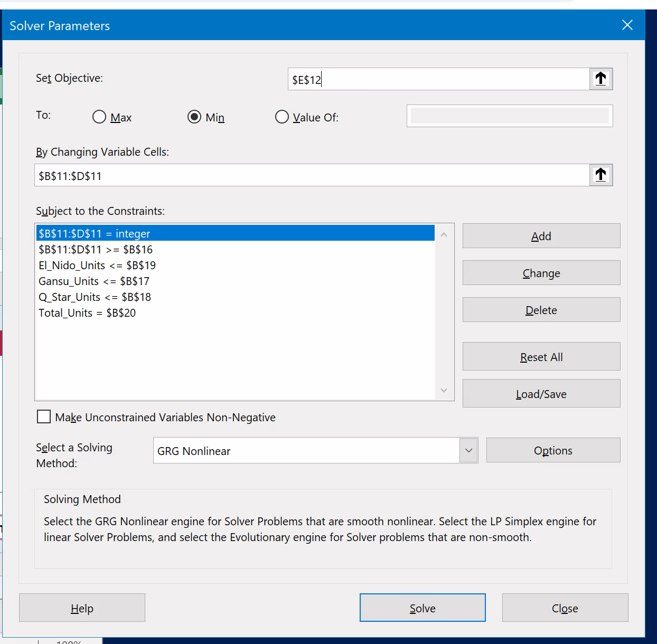
Task: Select constraint Gansu_Units <= $B$17
Action: click(236, 281)
